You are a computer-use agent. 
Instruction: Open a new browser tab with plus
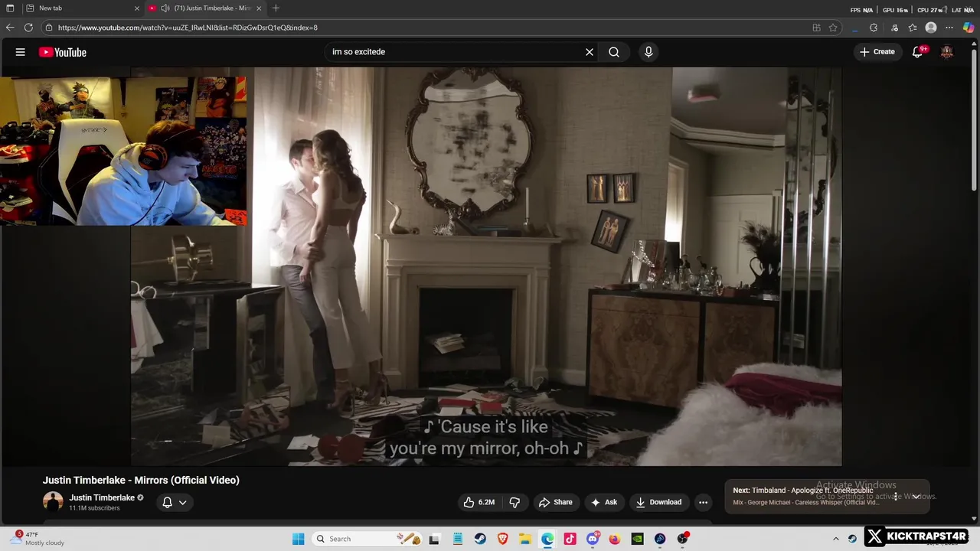point(276,8)
